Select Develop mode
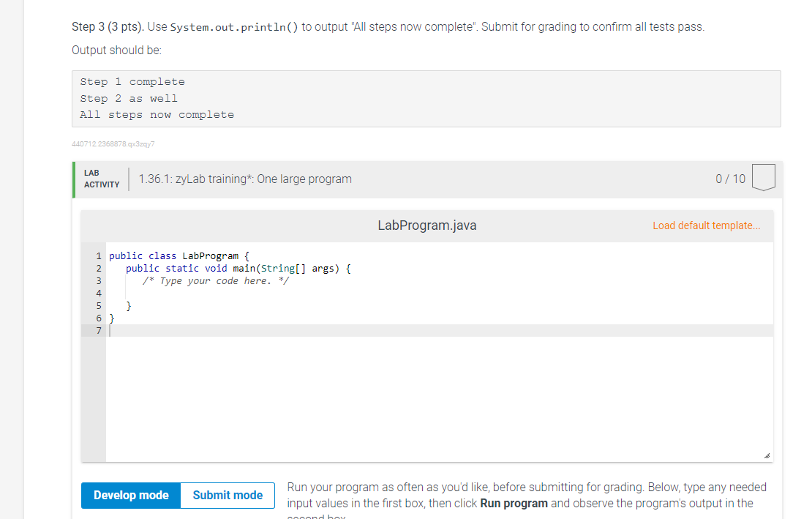The image size is (812, 519). point(130,495)
